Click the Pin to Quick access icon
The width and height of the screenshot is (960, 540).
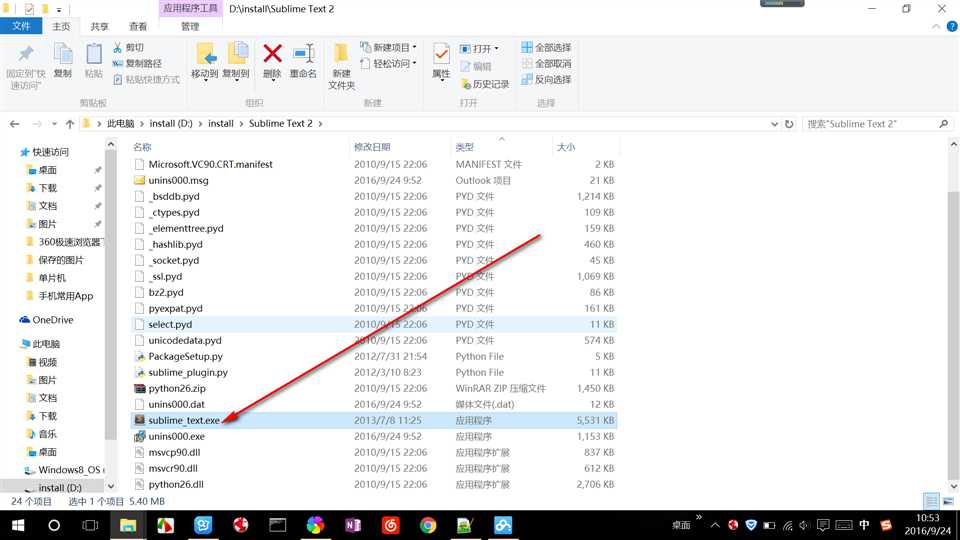tap(25, 54)
